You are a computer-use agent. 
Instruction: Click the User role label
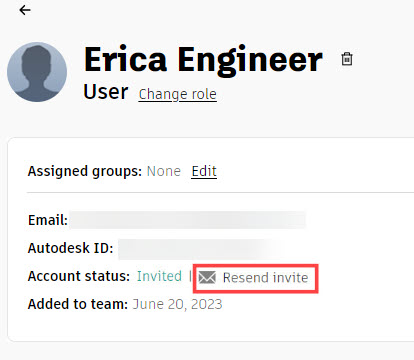pos(106,92)
